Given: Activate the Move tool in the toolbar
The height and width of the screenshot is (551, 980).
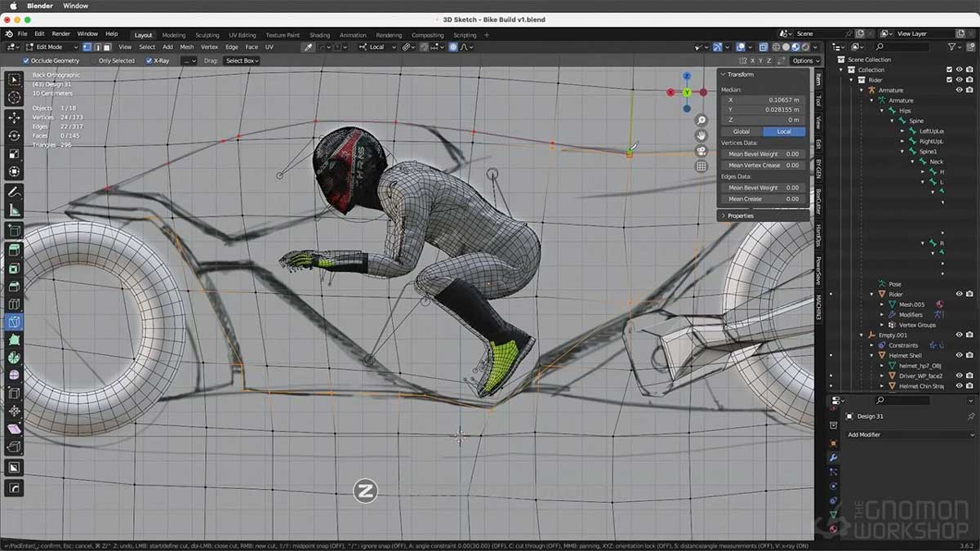Looking at the screenshot, I should point(12,117).
